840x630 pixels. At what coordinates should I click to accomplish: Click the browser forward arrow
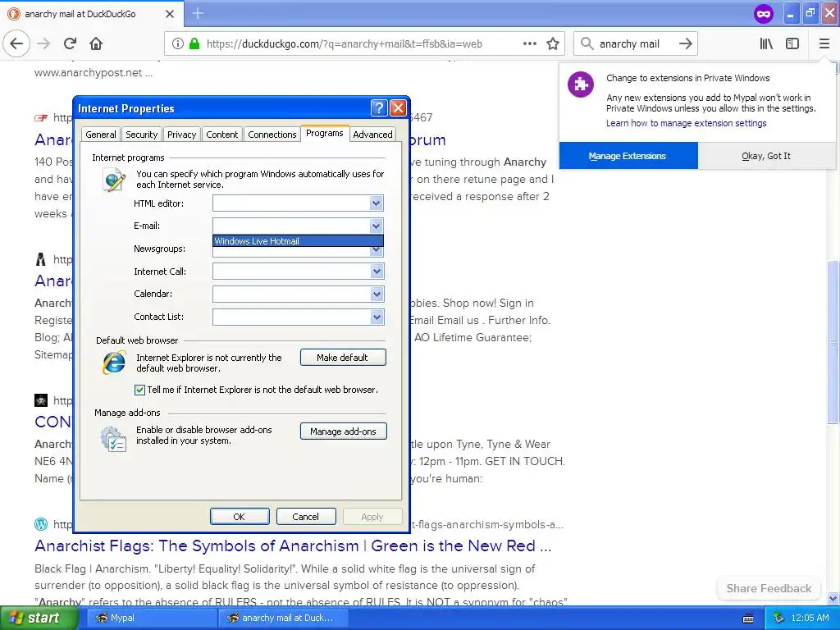43,43
